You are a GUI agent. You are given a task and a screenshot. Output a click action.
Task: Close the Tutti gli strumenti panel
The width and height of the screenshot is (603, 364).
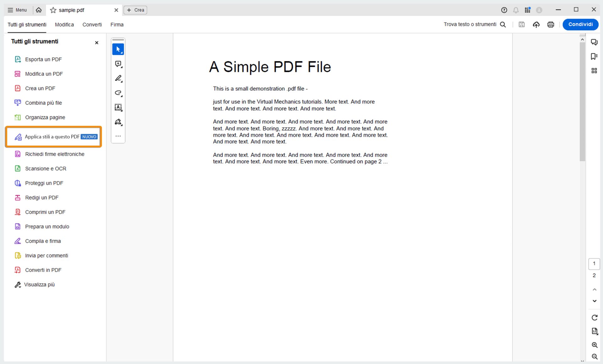[97, 43]
